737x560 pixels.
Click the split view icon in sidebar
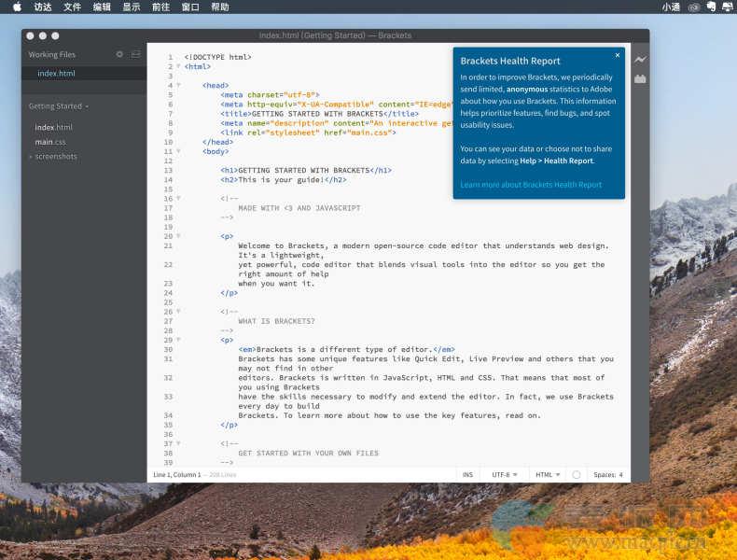click(x=135, y=55)
